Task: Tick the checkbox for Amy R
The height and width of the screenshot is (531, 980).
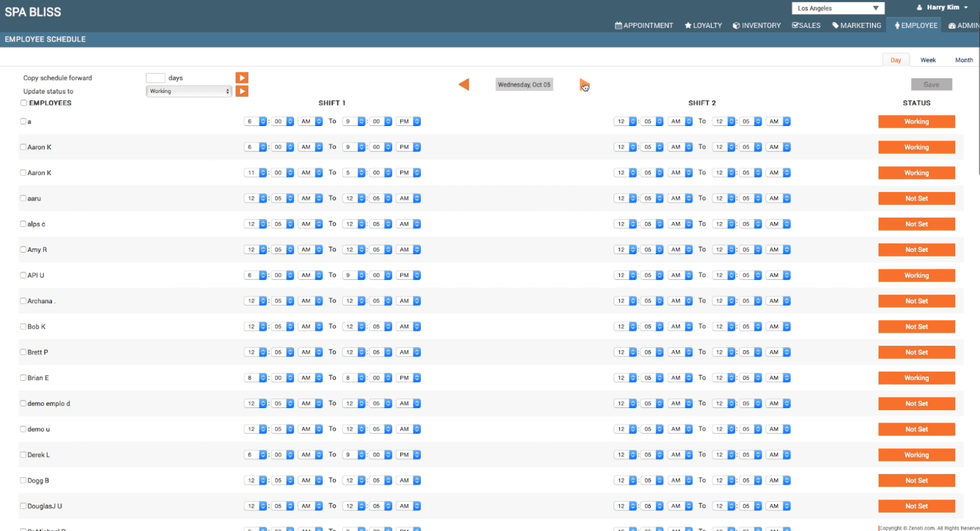Action: [x=23, y=250]
